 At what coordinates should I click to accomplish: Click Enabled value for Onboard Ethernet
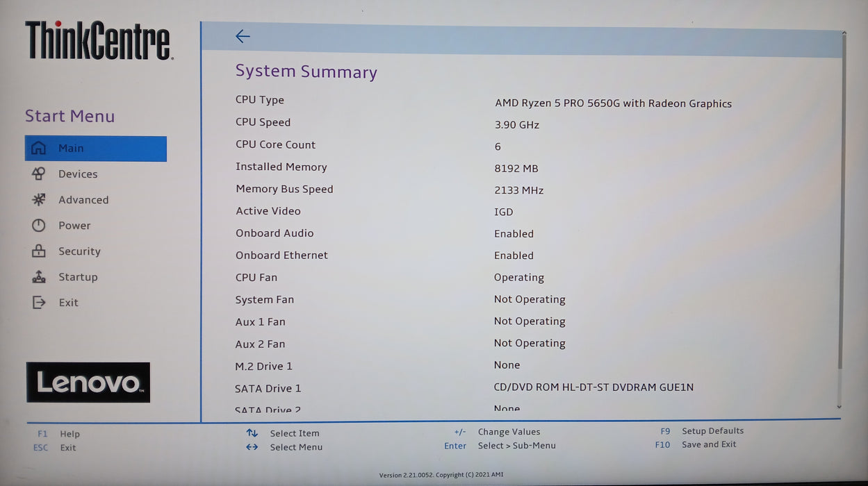click(x=514, y=255)
